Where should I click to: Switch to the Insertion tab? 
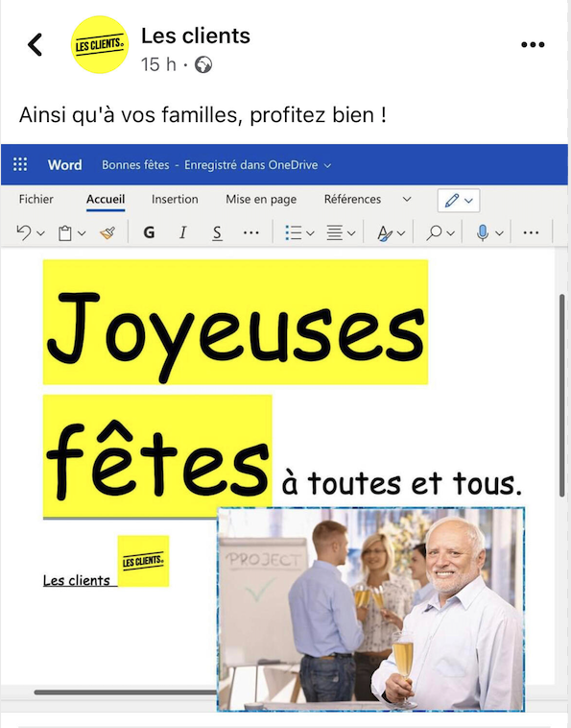coord(175,199)
